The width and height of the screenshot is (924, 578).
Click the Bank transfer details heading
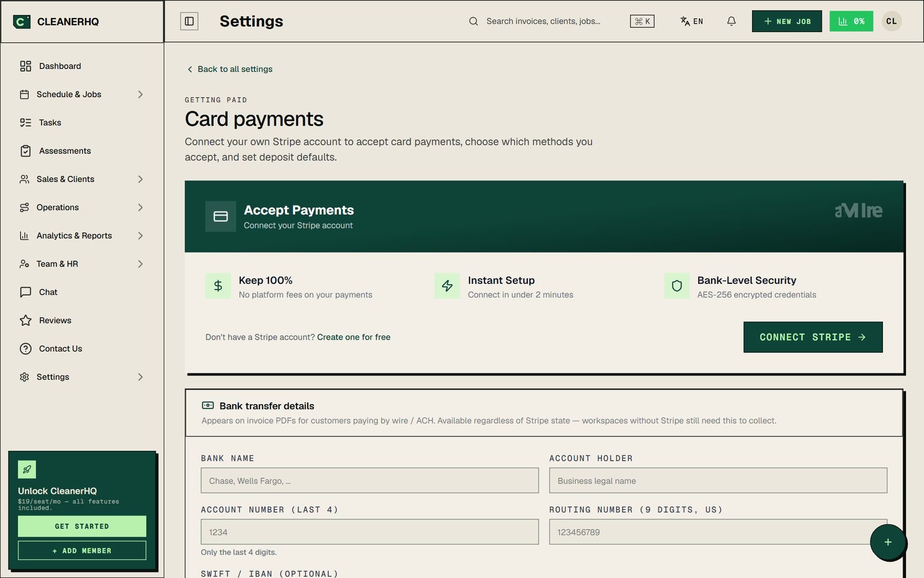click(x=267, y=406)
